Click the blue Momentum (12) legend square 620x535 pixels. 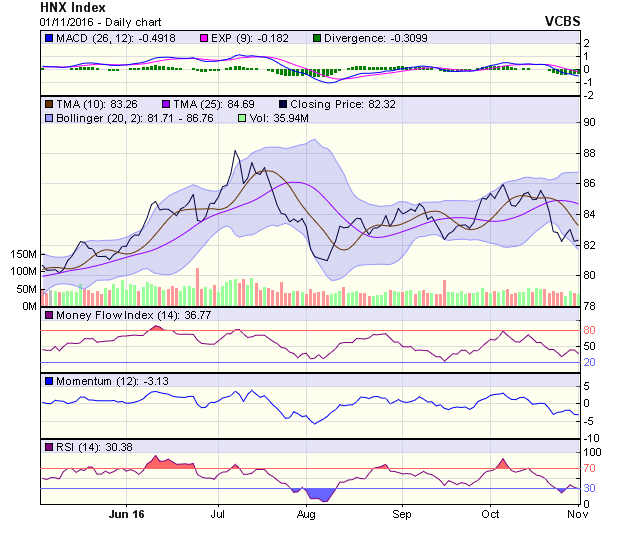[x=48, y=381]
